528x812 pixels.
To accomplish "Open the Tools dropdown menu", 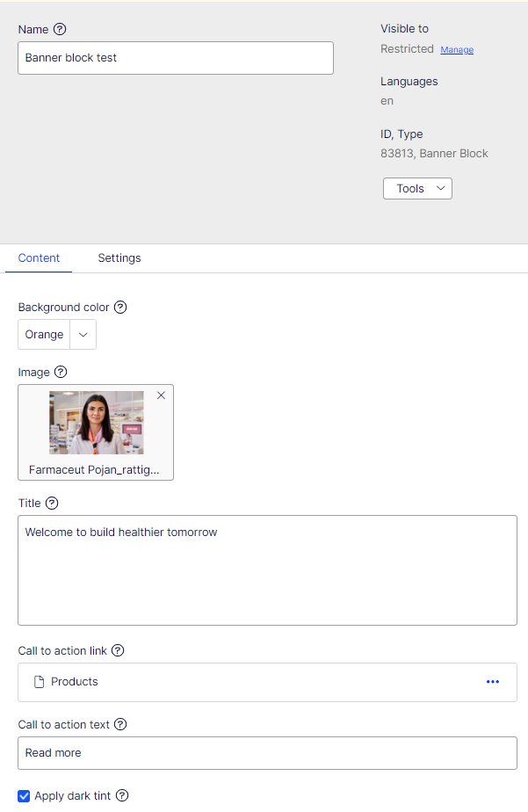I will (417, 188).
